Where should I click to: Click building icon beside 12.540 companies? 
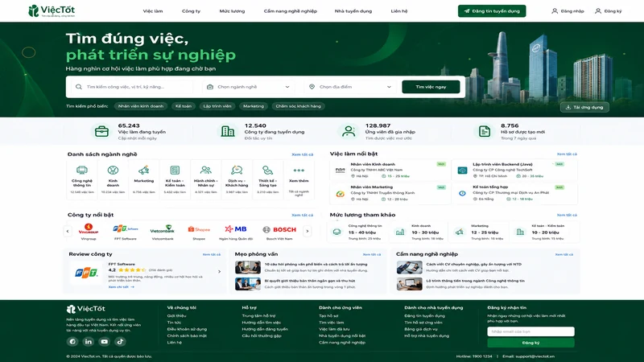(x=228, y=131)
